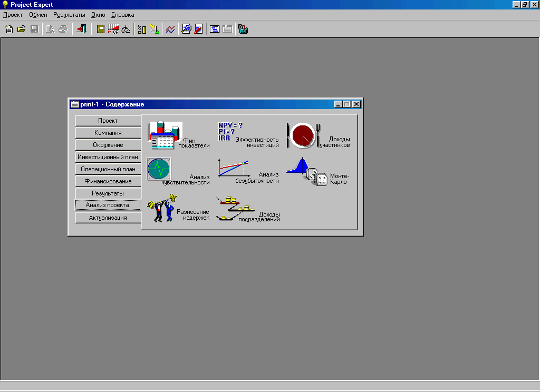The image size is (540, 392).
Task: Minimize the Project Expert main window
Action: 516,4
